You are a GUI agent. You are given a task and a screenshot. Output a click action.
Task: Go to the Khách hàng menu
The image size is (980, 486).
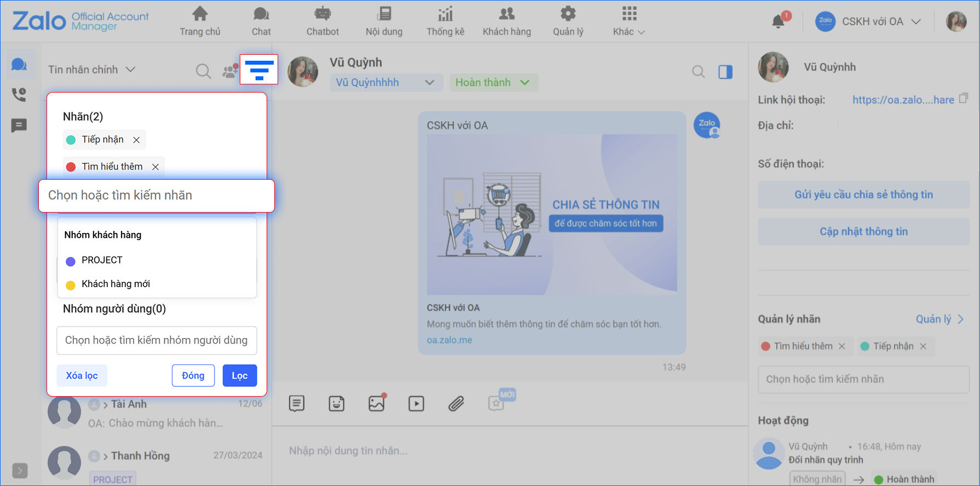tap(506, 21)
